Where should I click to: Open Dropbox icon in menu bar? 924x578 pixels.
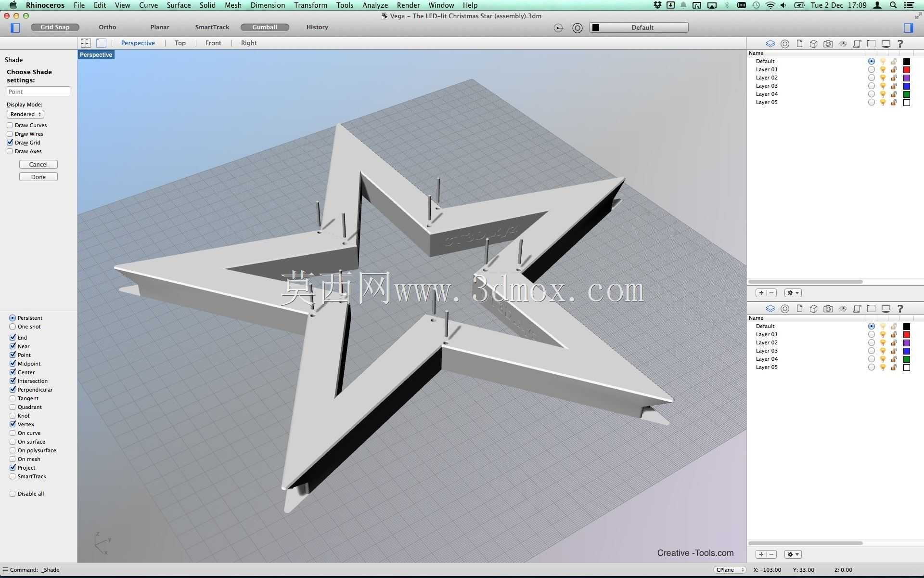click(x=657, y=5)
